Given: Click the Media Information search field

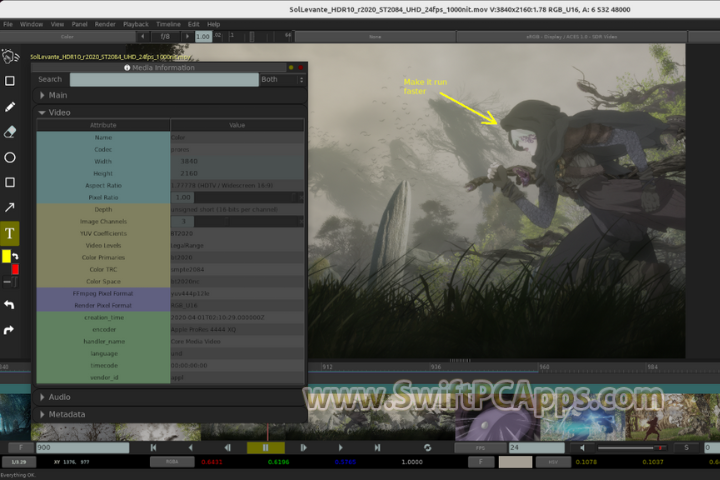Looking at the screenshot, I should point(164,79).
